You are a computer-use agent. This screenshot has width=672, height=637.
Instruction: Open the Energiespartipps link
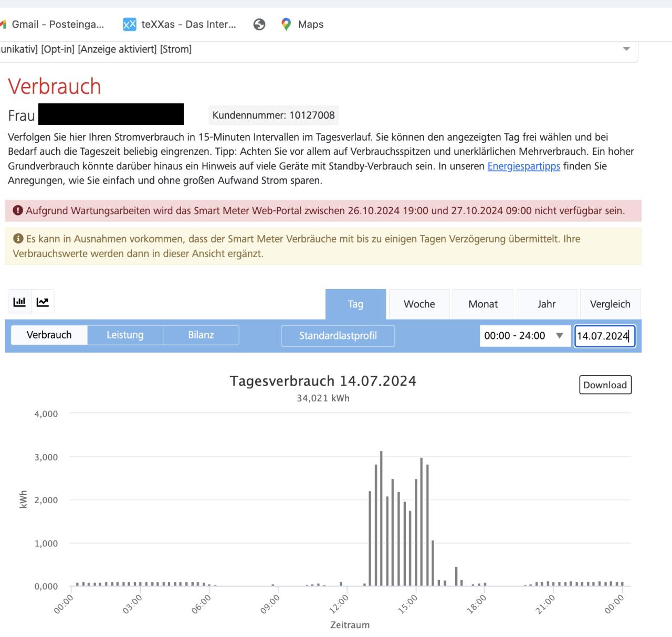pyautogui.click(x=523, y=166)
